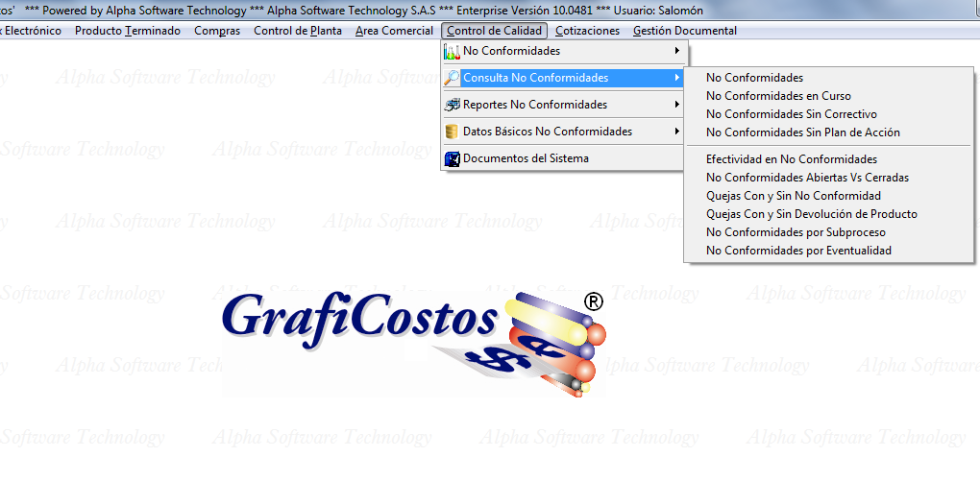This screenshot has width=980, height=481.
Task: Select No Conformidades en Curso
Action: coord(778,96)
